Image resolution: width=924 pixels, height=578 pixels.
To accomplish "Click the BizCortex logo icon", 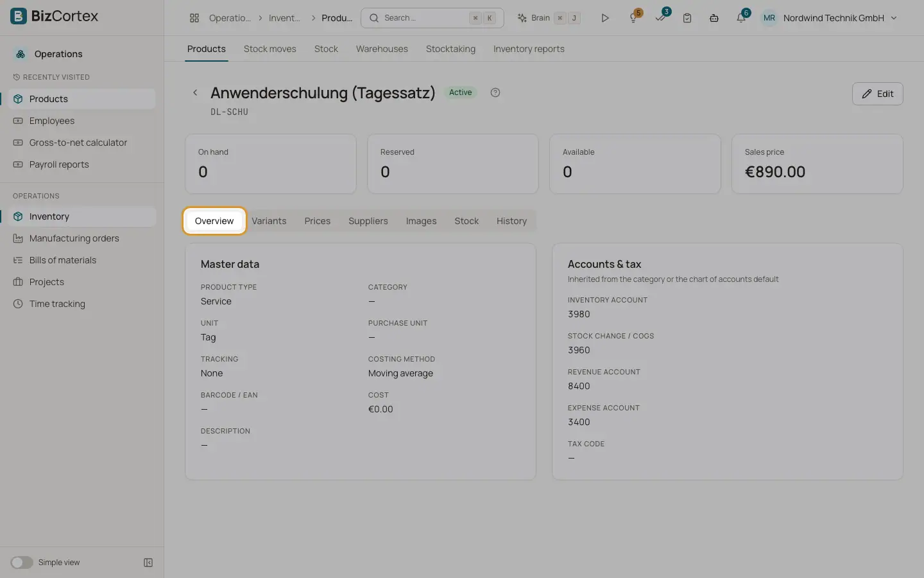I will [19, 16].
